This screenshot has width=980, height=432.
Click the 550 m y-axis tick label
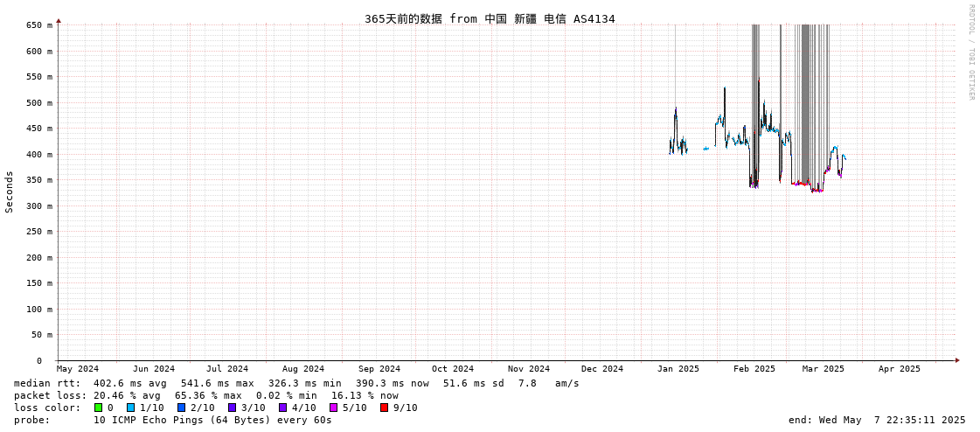[40, 77]
